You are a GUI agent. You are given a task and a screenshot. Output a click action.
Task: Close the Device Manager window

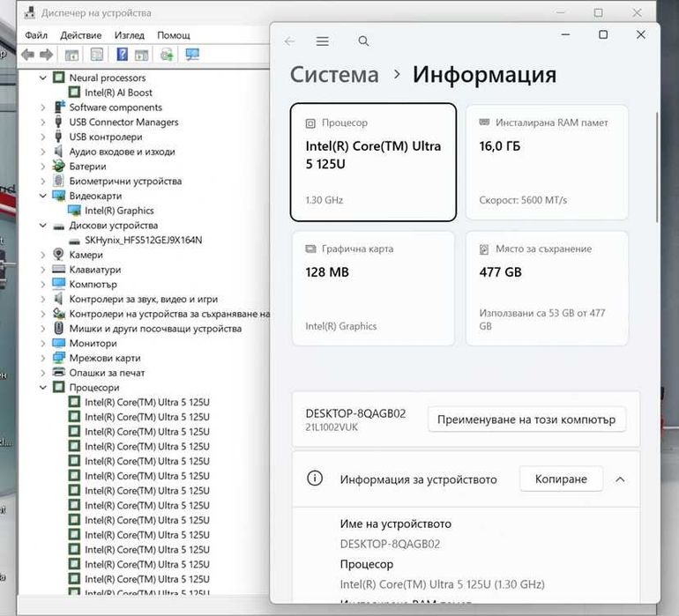(x=637, y=13)
